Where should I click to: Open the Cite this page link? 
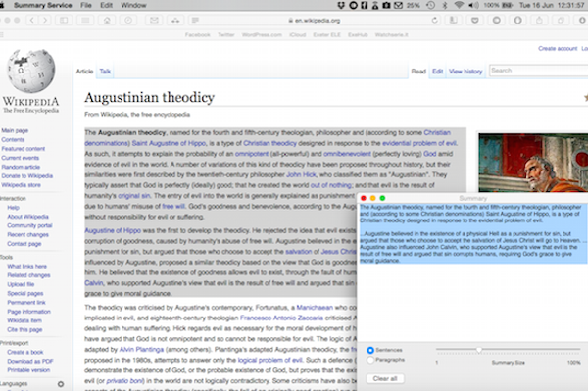24,329
